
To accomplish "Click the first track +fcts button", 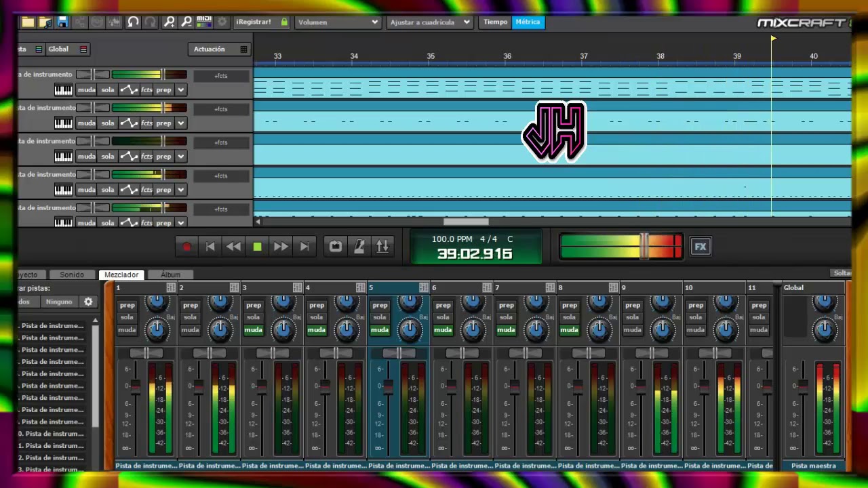I will tap(221, 76).
